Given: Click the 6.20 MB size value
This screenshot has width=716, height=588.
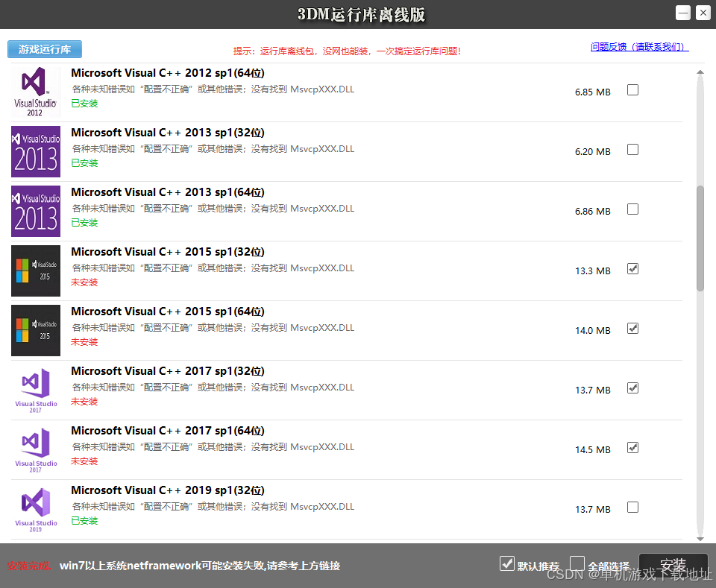Looking at the screenshot, I should pos(593,151).
